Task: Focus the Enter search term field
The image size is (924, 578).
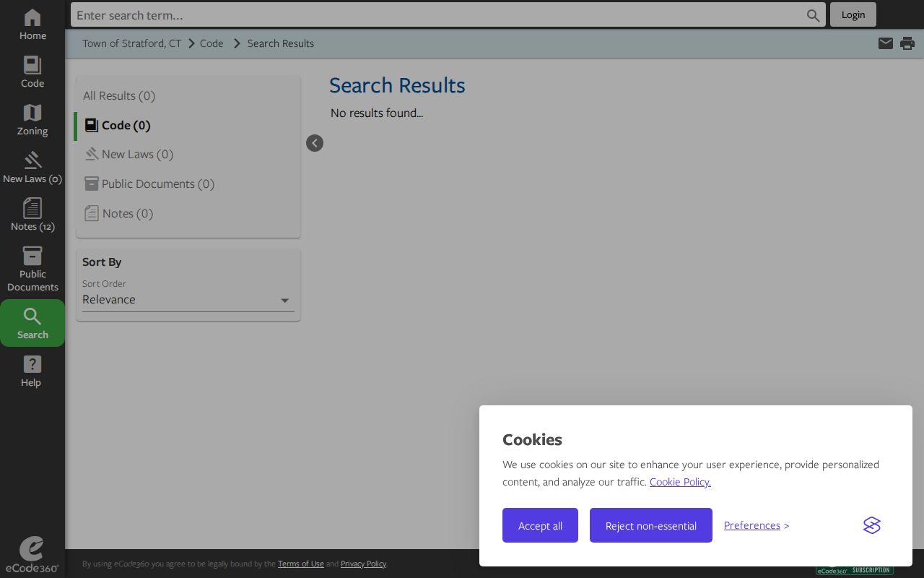Action: (440, 14)
